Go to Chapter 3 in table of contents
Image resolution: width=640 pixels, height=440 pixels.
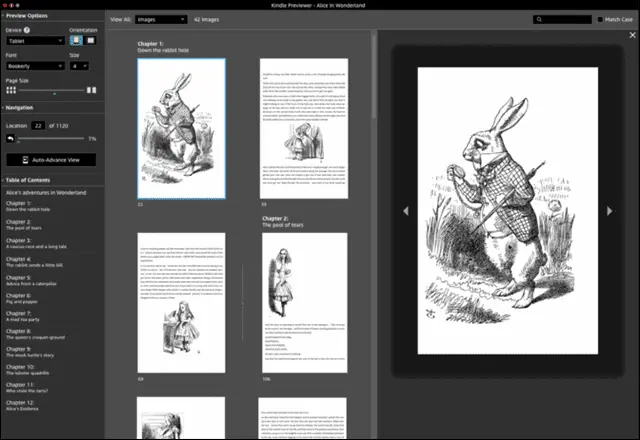coord(36,243)
